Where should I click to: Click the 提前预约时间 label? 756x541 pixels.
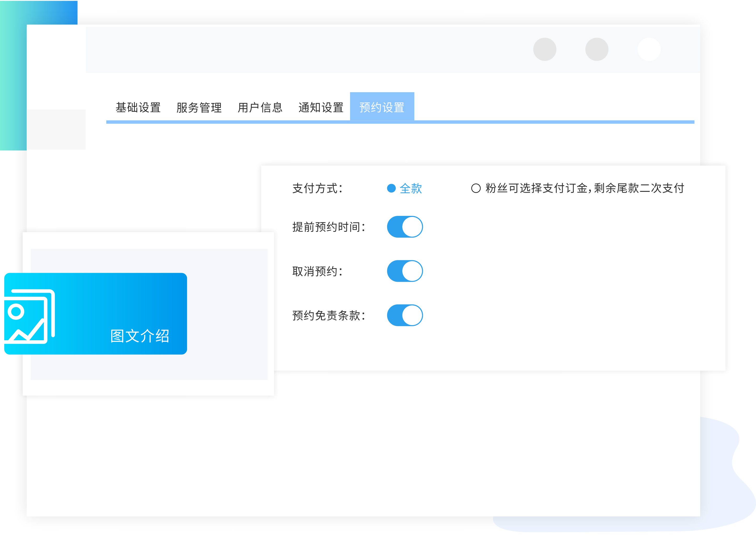pyautogui.click(x=329, y=227)
